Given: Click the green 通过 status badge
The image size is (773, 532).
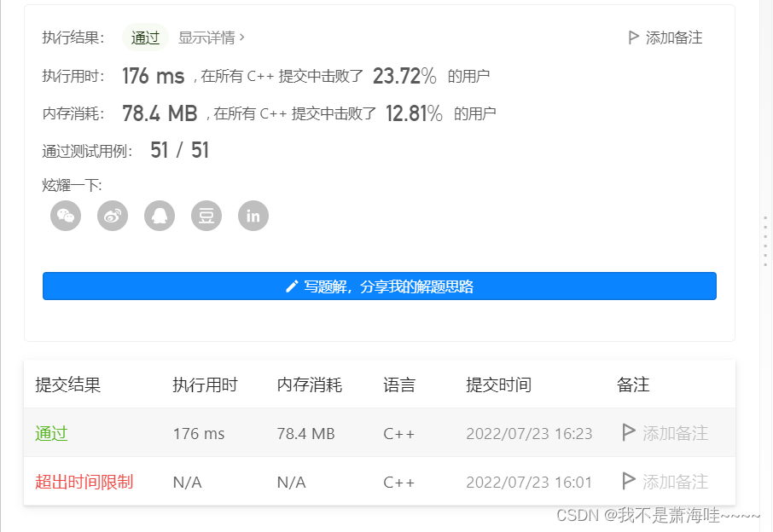Looking at the screenshot, I should tap(145, 38).
